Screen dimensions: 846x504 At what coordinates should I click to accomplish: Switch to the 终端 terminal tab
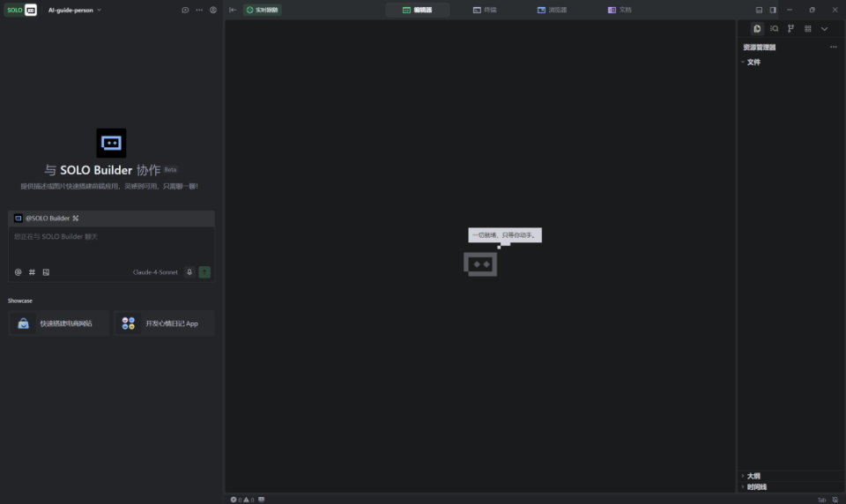[x=484, y=10]
